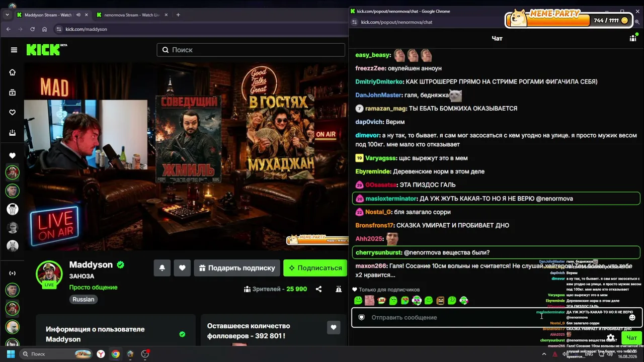Open the chat users icon in chat header
The width and height of the screenshot is (644, 362).
pyautogui.click(x=633, y=38)
